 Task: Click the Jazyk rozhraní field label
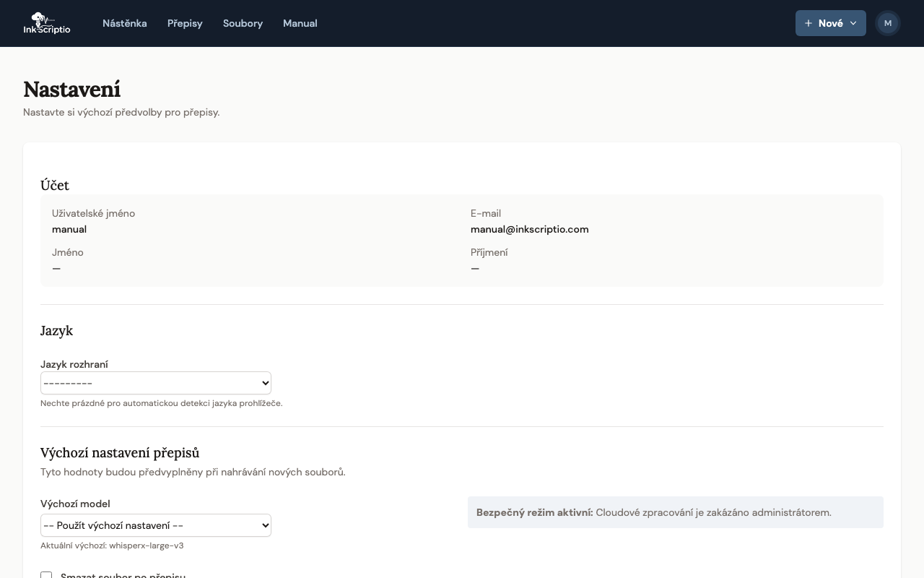click(74, 364)
